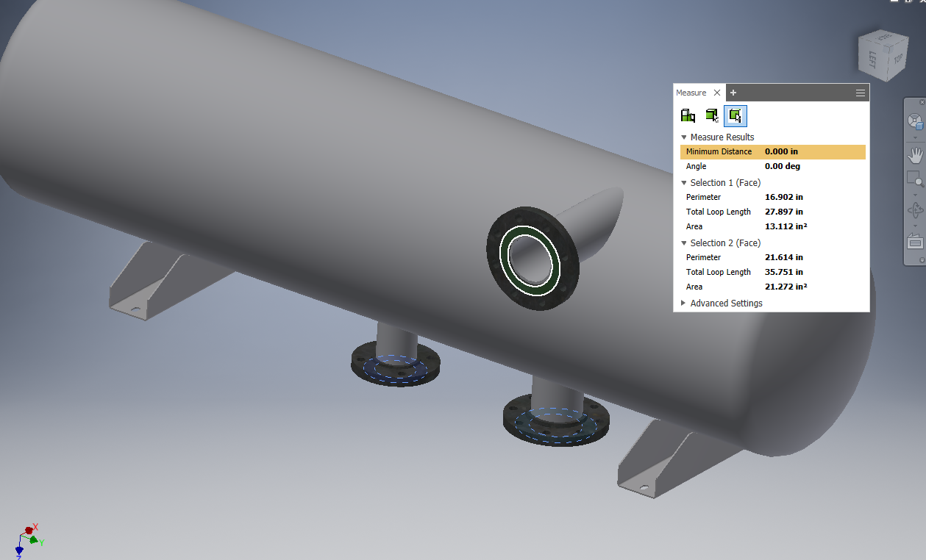The height and width of the screenshot is (560, 926).
Task: Select the Minimum Distance result row
Action: [736, 151]
